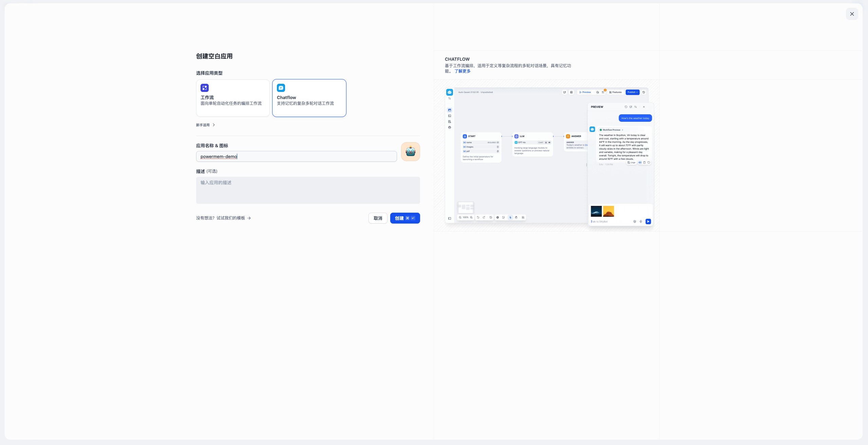This screenshot has width=868, height=445.
Task: Close the create app dialog
Action: [852, 14]
